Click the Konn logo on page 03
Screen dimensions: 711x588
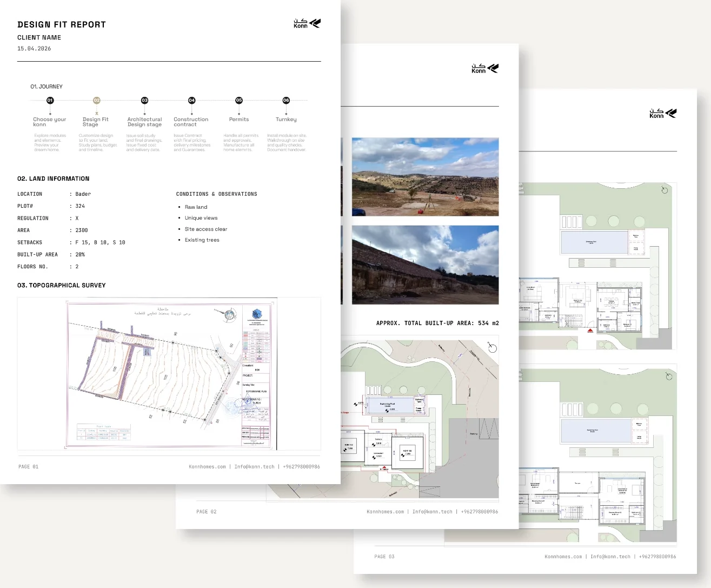click(663, 113)
